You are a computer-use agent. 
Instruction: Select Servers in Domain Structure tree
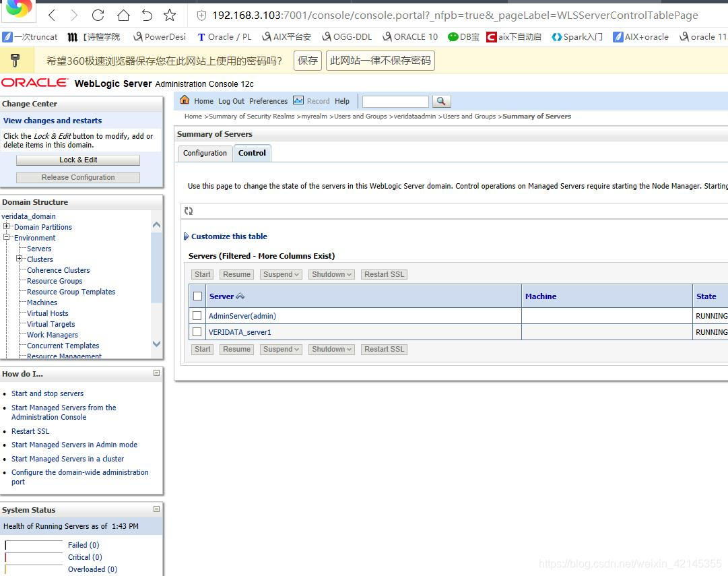(39, 249)
